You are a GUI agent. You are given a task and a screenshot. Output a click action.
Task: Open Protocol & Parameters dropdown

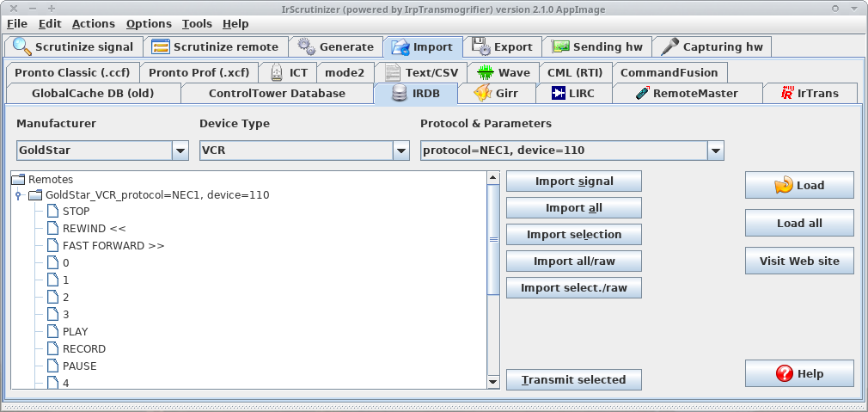pyautogui.click(x=715, y=151)
